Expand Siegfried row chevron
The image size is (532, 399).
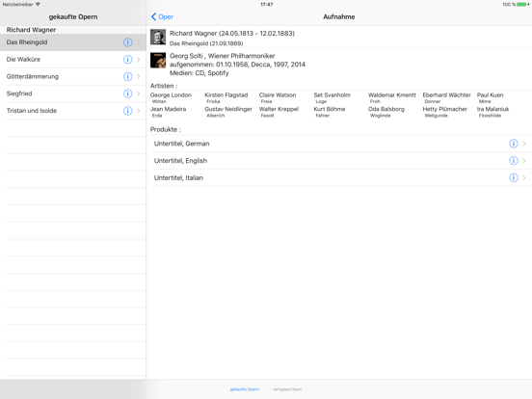pos(139,93)
